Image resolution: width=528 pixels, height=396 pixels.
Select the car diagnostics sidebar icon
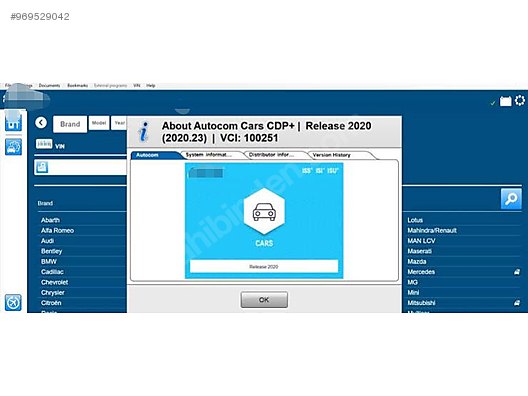click(13, 147)
